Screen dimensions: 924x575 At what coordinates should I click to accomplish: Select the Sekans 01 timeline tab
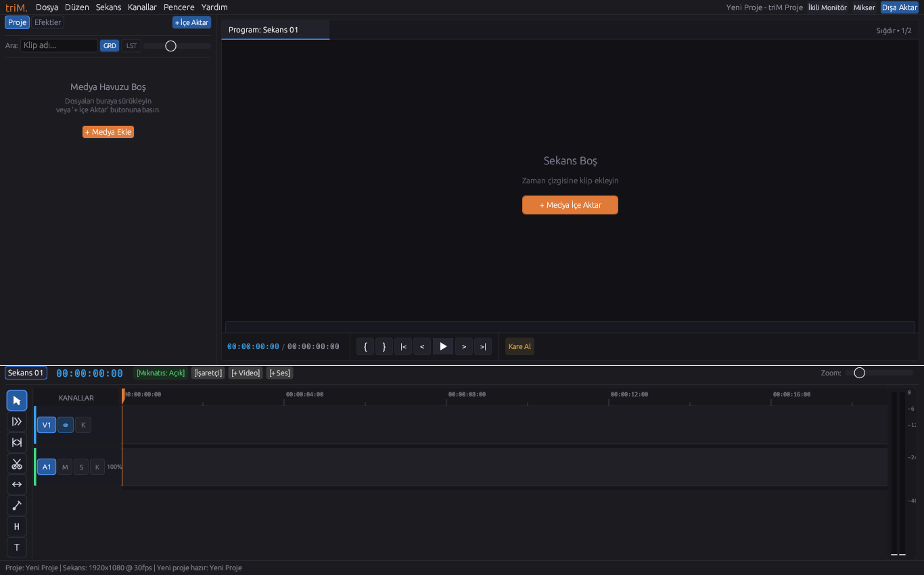coord(26,373)
